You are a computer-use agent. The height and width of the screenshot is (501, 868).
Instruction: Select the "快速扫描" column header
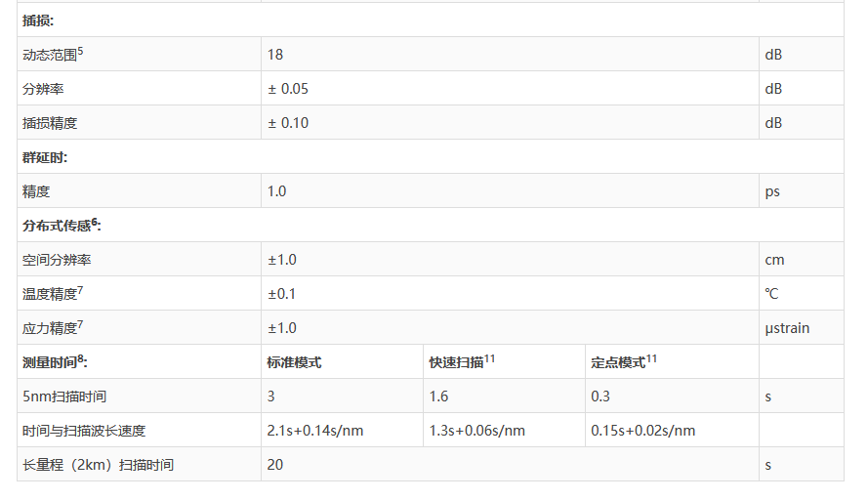[456, 362]
